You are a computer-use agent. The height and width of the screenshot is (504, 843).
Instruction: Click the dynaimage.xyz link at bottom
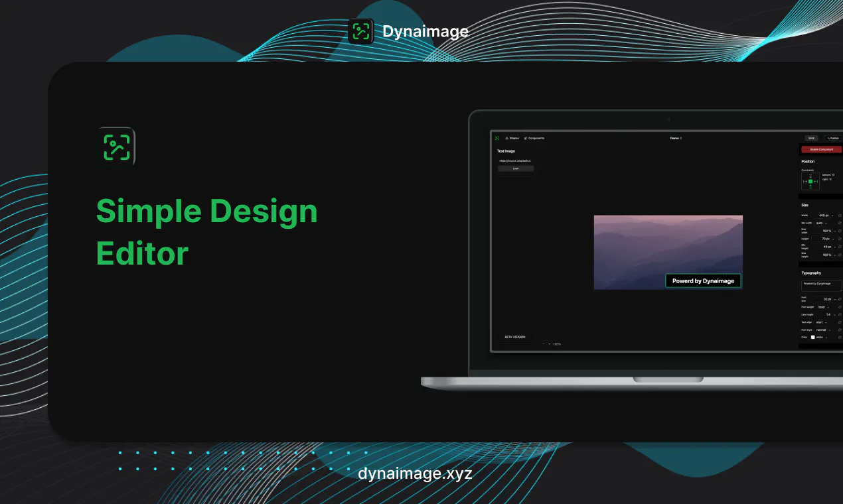point(415,474)
